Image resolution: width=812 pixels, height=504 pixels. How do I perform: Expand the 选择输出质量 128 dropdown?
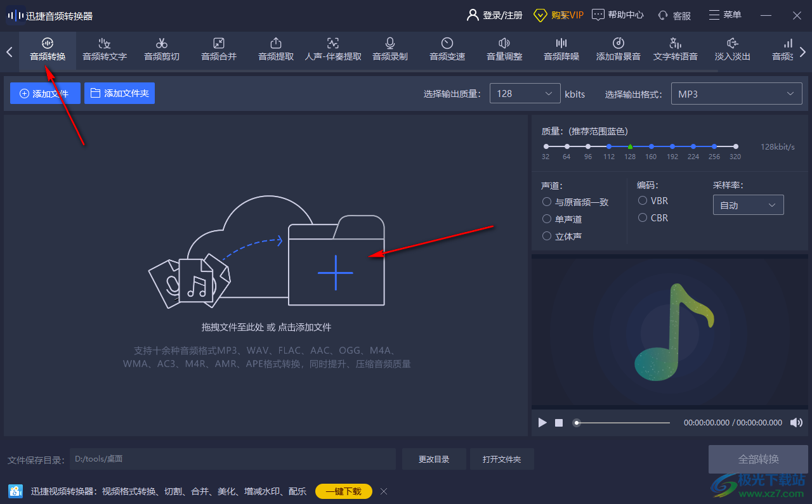[525, 94]
